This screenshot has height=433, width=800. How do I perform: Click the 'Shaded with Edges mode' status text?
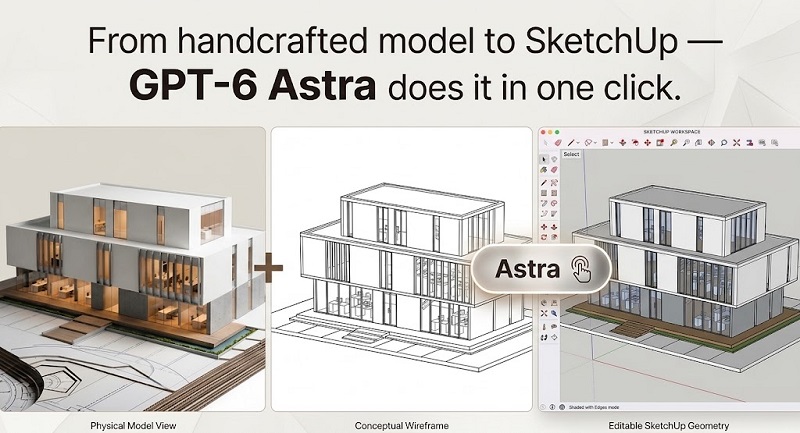(x=594, y=407)
